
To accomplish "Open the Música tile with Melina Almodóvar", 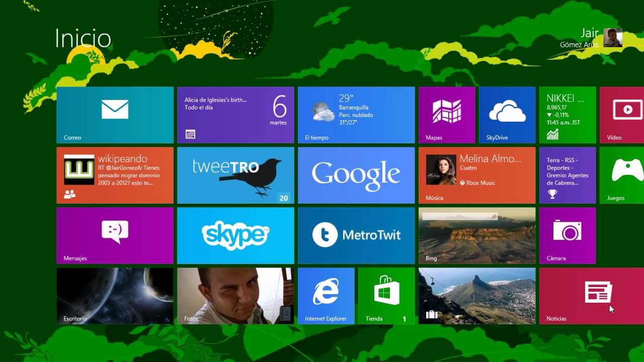I will pyautogui.click(x=477, y=175).
